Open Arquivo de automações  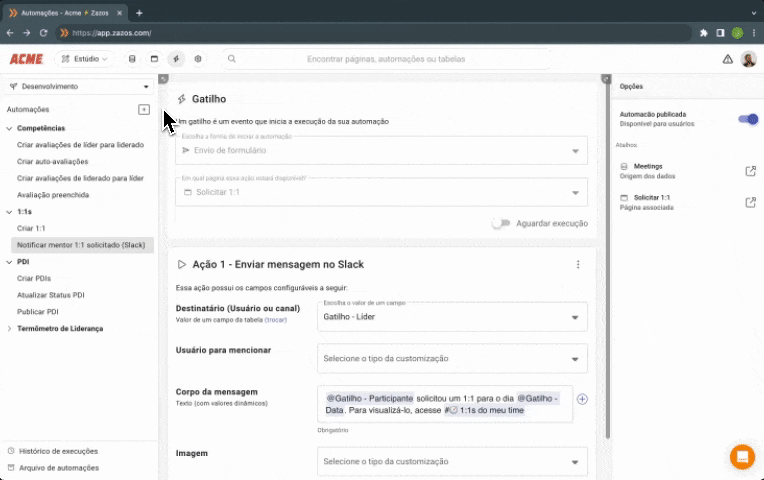pos(54,468)
